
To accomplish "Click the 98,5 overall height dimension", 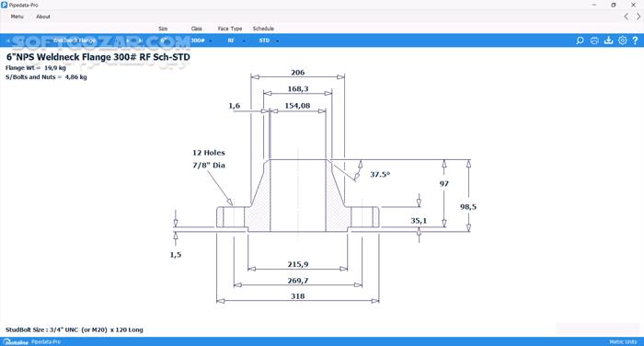I will coord(468,207).
